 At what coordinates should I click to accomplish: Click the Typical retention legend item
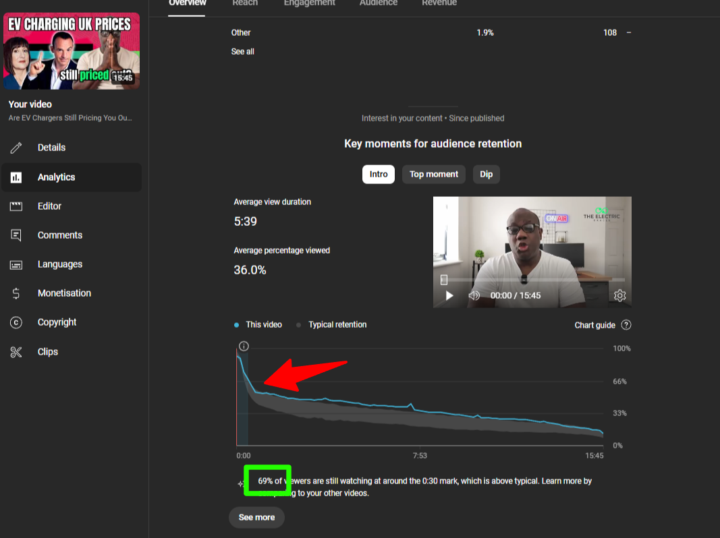[x=332, y=325]
